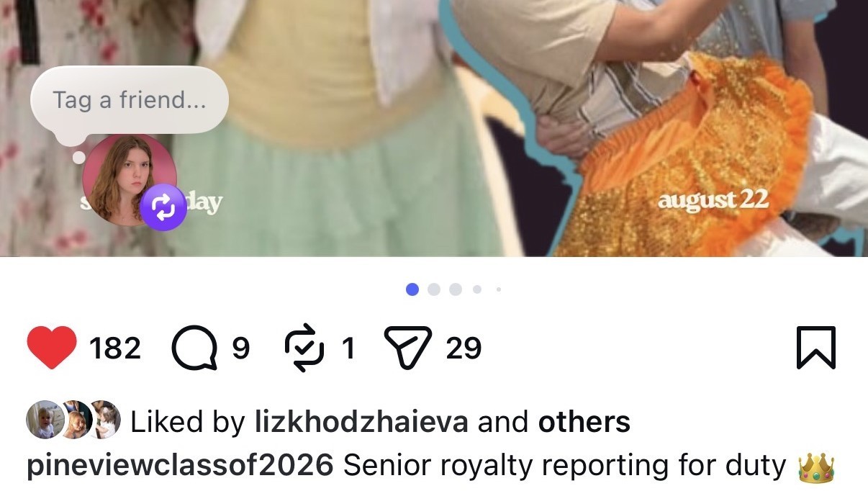The width and height of the screenshot is (868, 491).
Task: Tap the active blue carousel dot
Action: click(412, 289)
